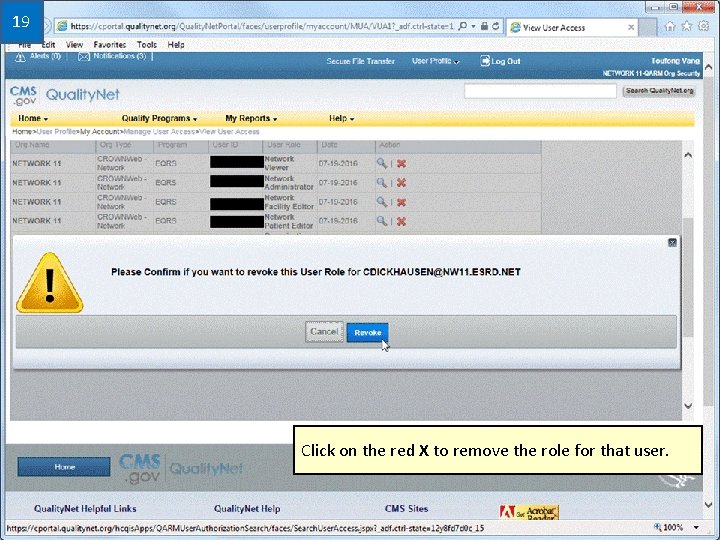Click the browser address bar URL

pos(262,26)
